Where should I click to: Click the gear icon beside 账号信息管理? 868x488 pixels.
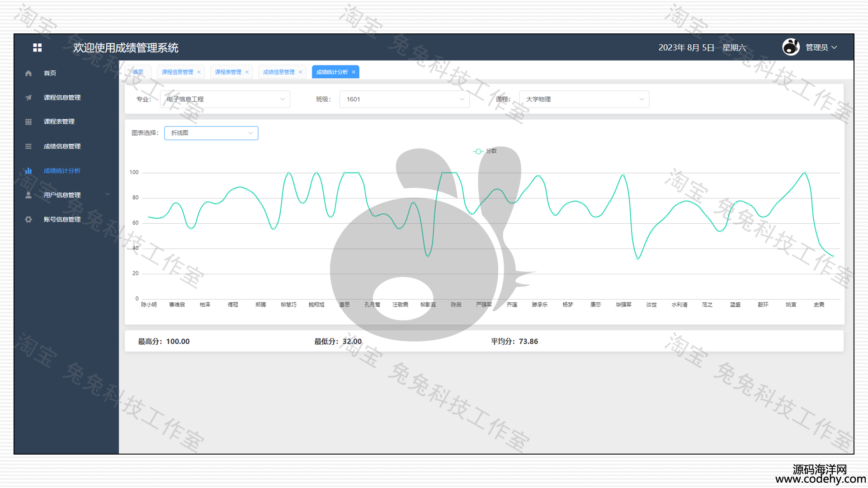point(28,220)
